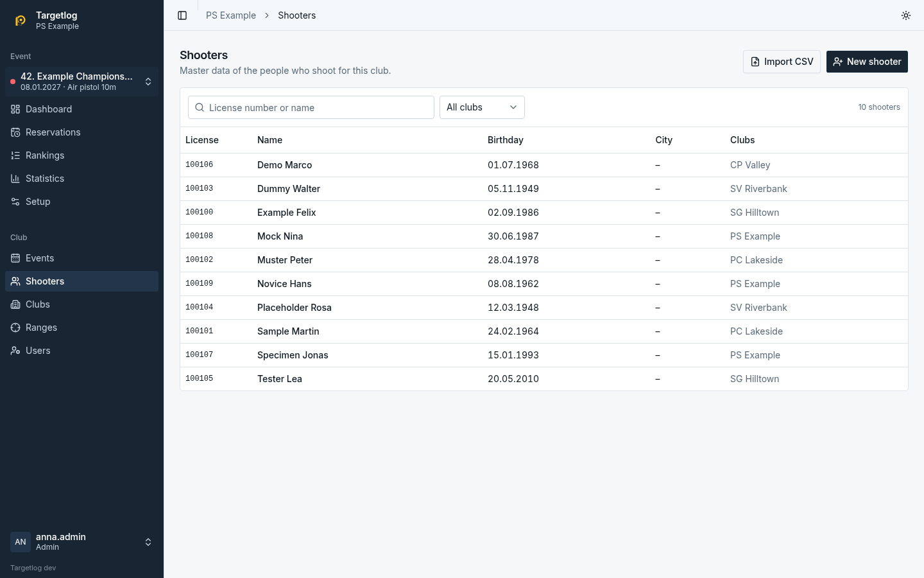This screenshot has height=578, width=924.
Task: Click the magnifier icon in search box
Action: point(200,107)
